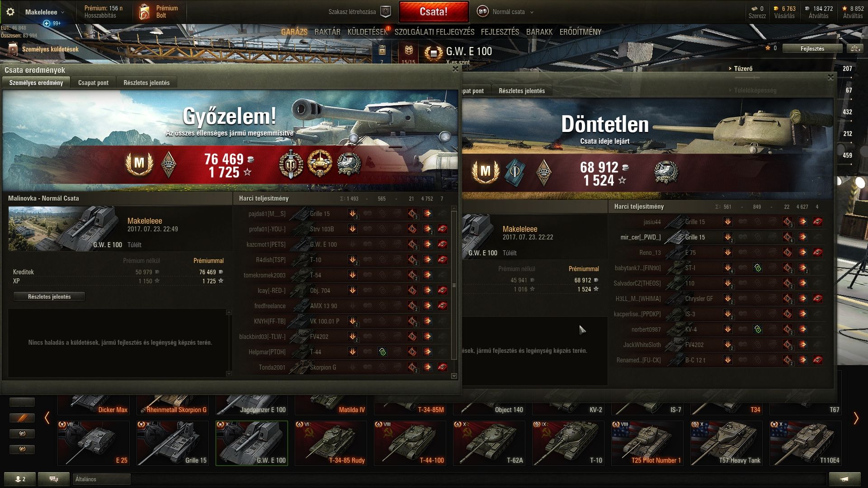Open the notifications icon in the bottom right corner

[844, 479]
